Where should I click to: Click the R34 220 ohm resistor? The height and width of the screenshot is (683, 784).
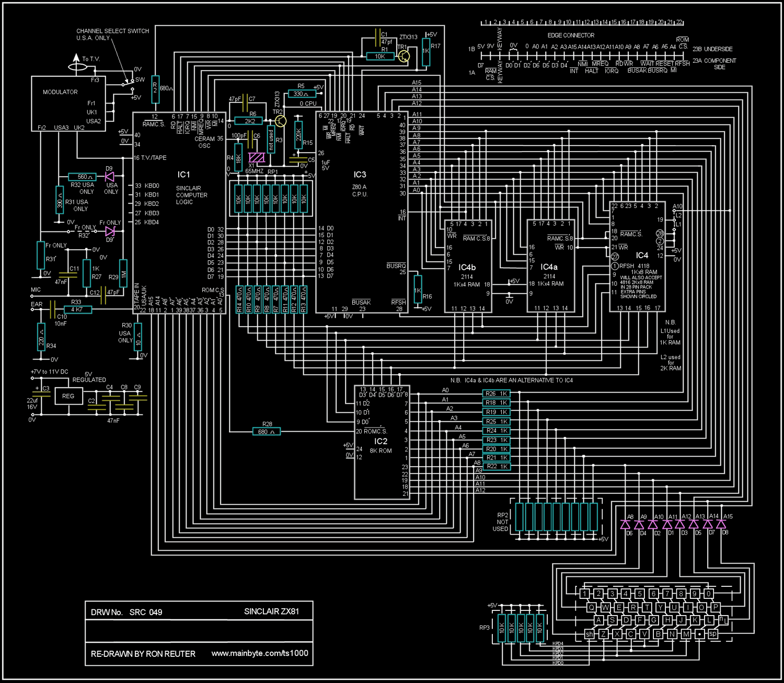[x=41, y=338]
